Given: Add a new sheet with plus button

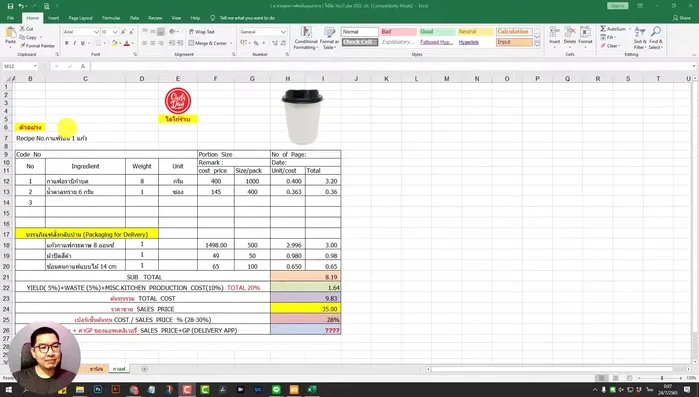Looking at the screenshot, I should click(x=144, y=369).
